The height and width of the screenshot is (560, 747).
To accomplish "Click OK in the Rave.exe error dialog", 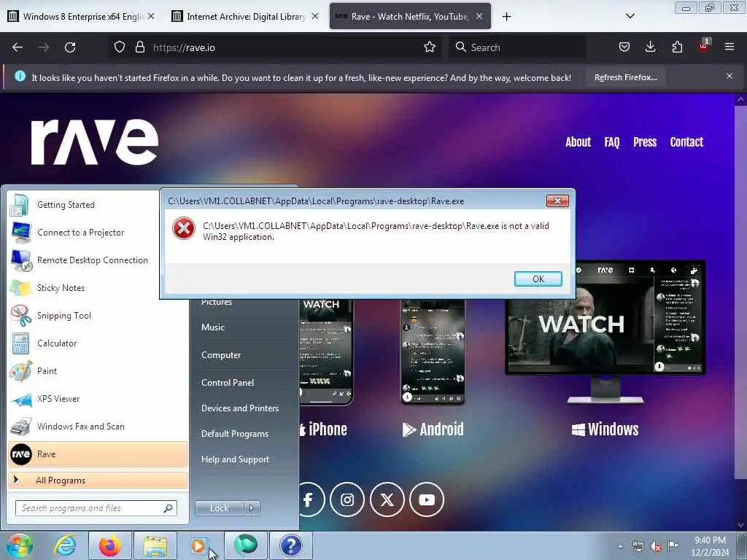I will click(538, 279).
